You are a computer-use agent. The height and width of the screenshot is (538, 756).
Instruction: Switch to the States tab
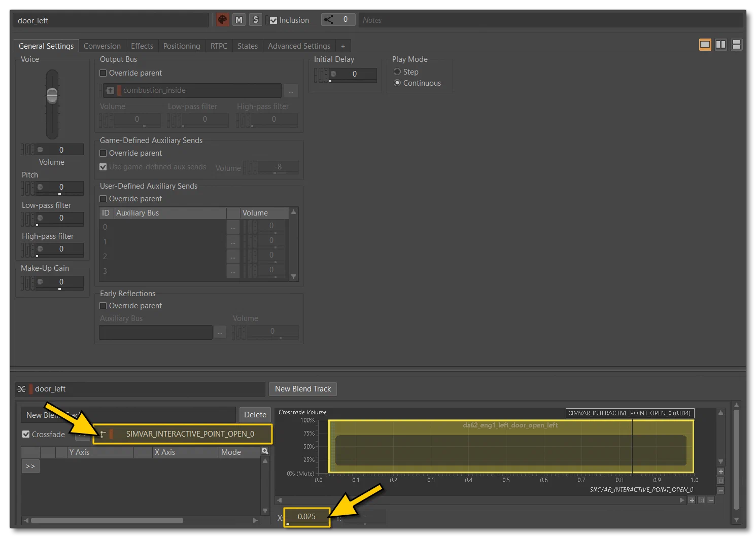(248, 46)
